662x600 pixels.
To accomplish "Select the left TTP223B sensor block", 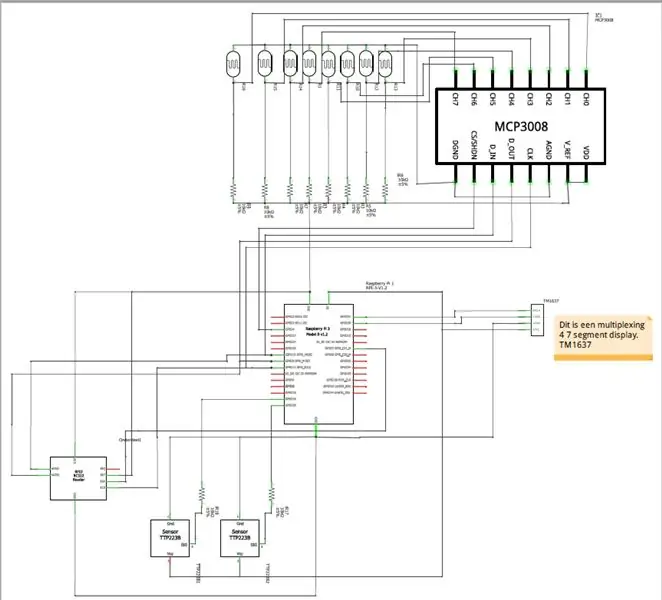I will click(x=170, y=538).
